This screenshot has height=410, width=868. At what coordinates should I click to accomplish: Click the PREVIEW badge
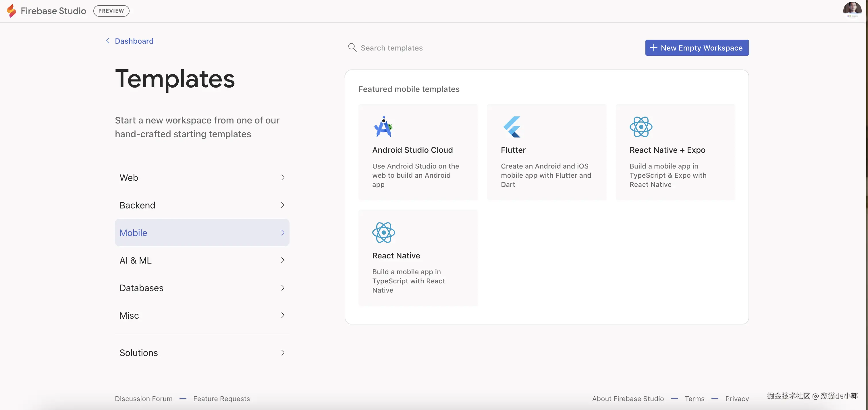tap(111, 11)
